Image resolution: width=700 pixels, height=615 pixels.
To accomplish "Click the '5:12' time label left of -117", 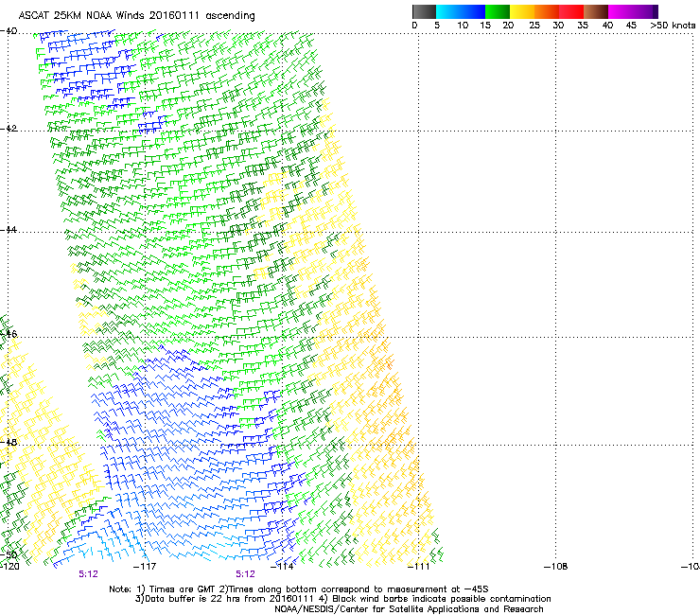I will (88, 574).
